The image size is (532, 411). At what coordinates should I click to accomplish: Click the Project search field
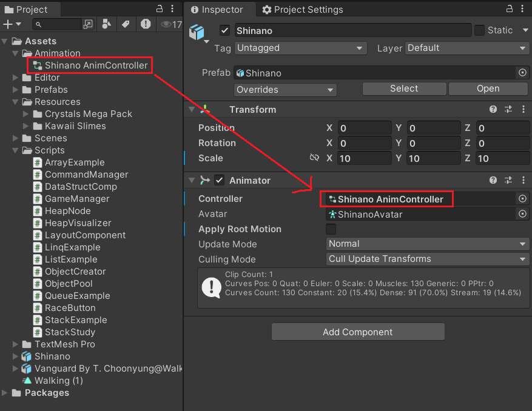(57, 24)
